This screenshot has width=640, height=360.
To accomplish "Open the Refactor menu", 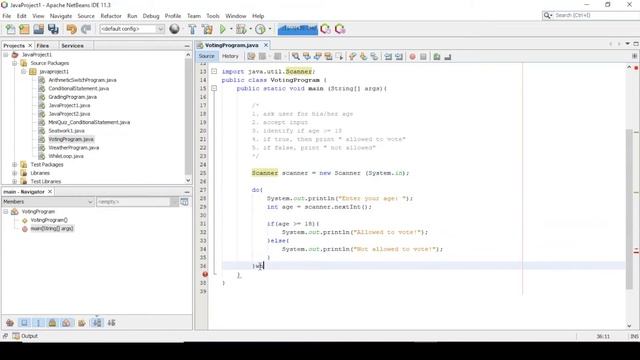I will tap(111, 16).
